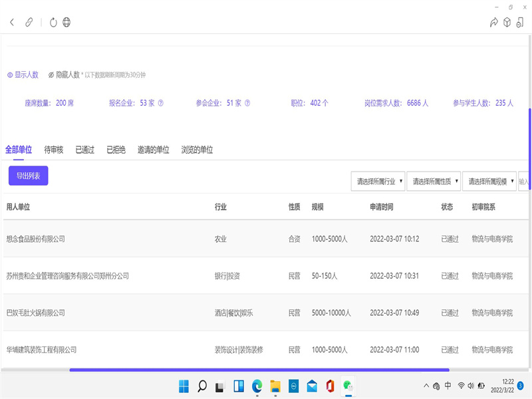Toggle the Chinese input method indicator
The height and width of the screenshot is (399, 532).
point(448,386)
